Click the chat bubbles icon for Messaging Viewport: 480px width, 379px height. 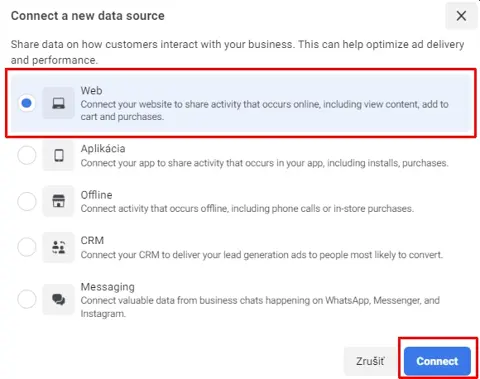point(58,299)
